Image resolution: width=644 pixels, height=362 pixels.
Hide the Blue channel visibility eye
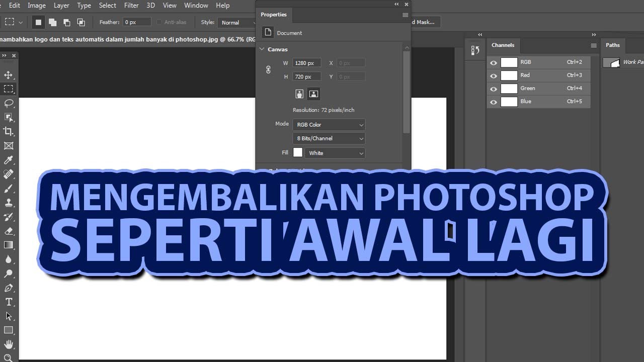(x=494, y=102)
